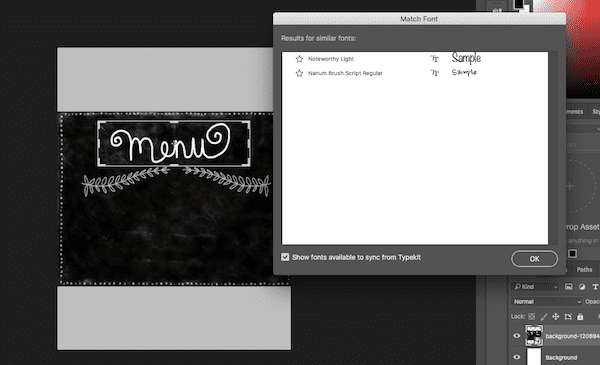Toggle lock for artboard nesting
This screenshot has width=600, height=365.
point(568,316)
